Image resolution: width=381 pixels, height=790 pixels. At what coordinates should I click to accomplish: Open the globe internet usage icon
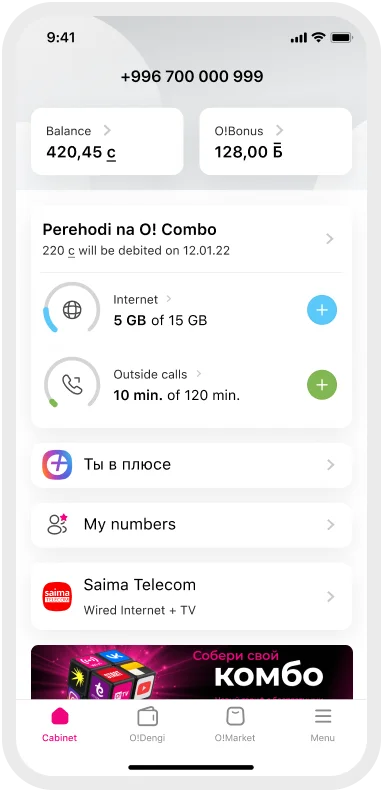tap(72, 310)
